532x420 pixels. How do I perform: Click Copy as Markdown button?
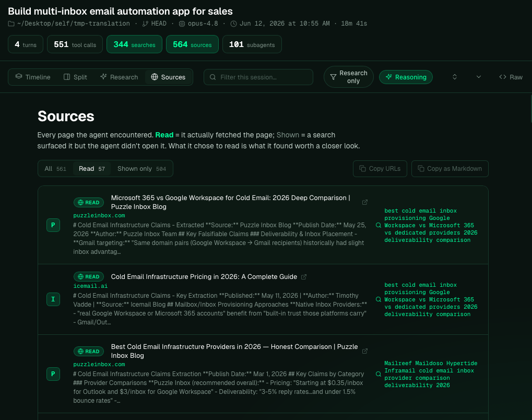pos(450,169)
